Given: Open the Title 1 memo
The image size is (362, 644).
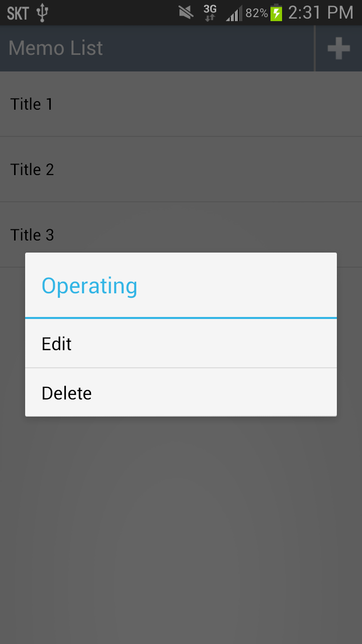Looking at the screenshot, I should (181, 104).
